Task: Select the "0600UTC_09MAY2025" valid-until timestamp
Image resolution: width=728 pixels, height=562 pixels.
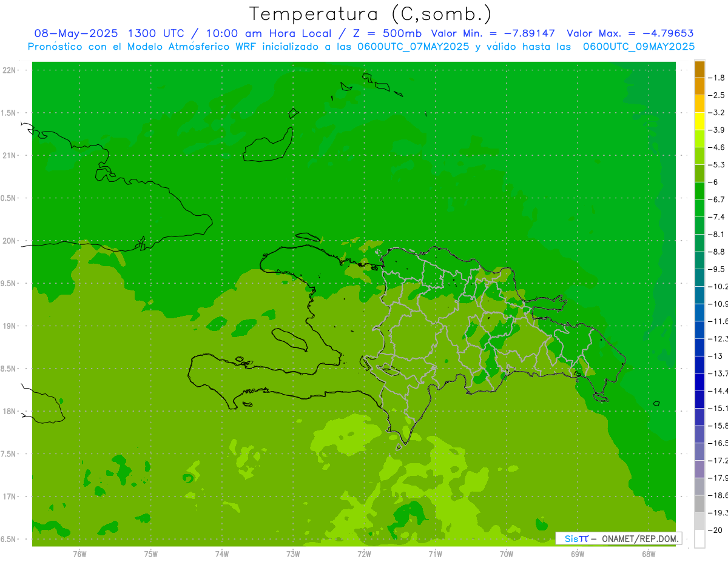Action: pyautogui.click(x=638, y=46)
